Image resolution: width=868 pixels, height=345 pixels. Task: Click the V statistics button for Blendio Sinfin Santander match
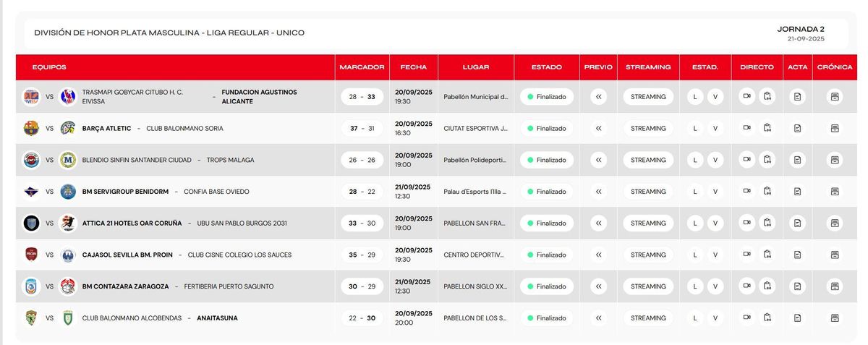tap(715, 160)
